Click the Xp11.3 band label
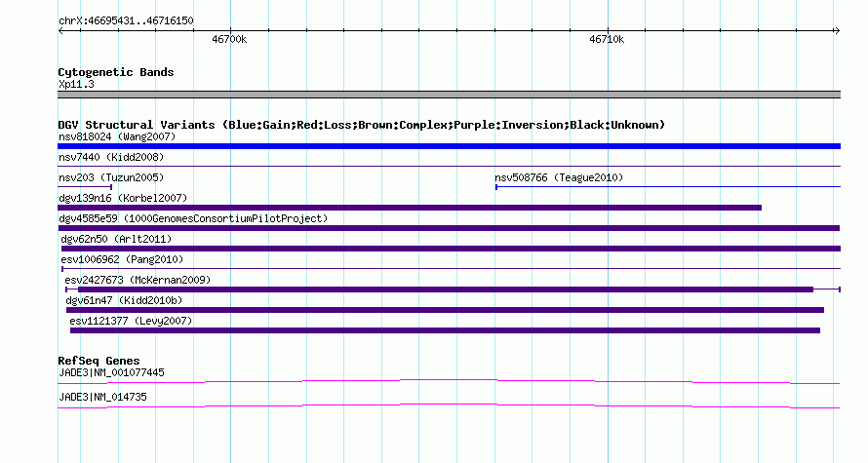 (x=76, y=84)
